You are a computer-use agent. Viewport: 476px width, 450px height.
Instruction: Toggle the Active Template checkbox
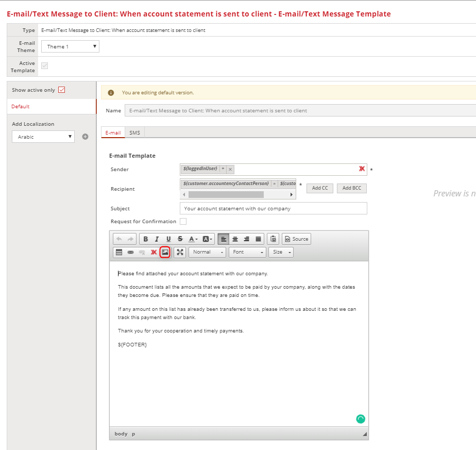45,65
